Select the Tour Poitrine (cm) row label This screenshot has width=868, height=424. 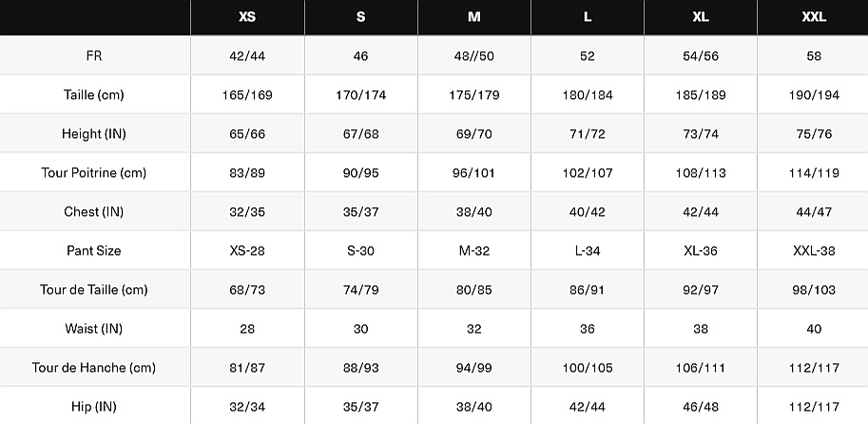(94, 173)
